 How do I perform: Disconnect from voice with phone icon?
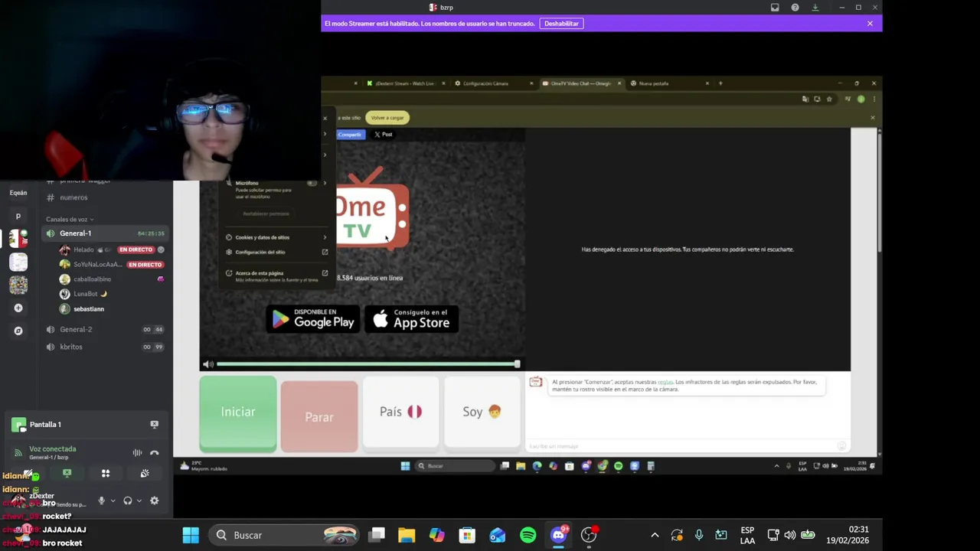(x=154, y=453)
